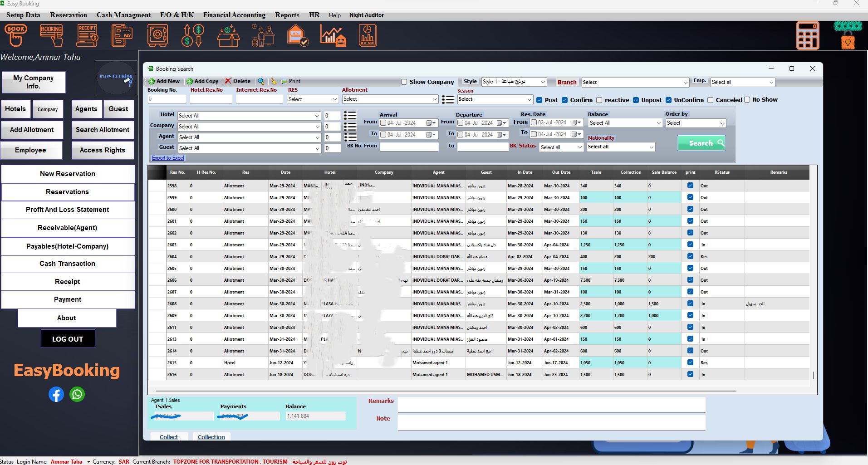Click the Export to Excel link
The image size is (868, 465).
[168, 158]
